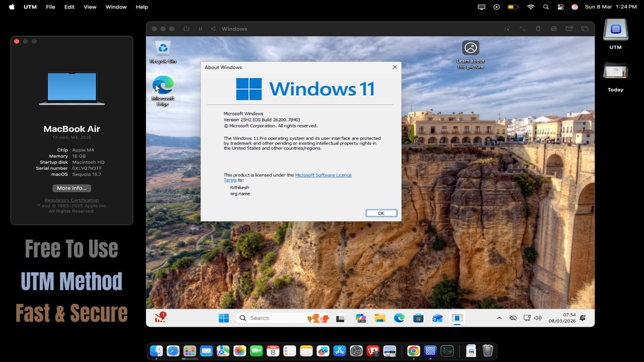Click the menu bar date and time
644x362 pixels.
pyautogui.click(x=611, y=7)
